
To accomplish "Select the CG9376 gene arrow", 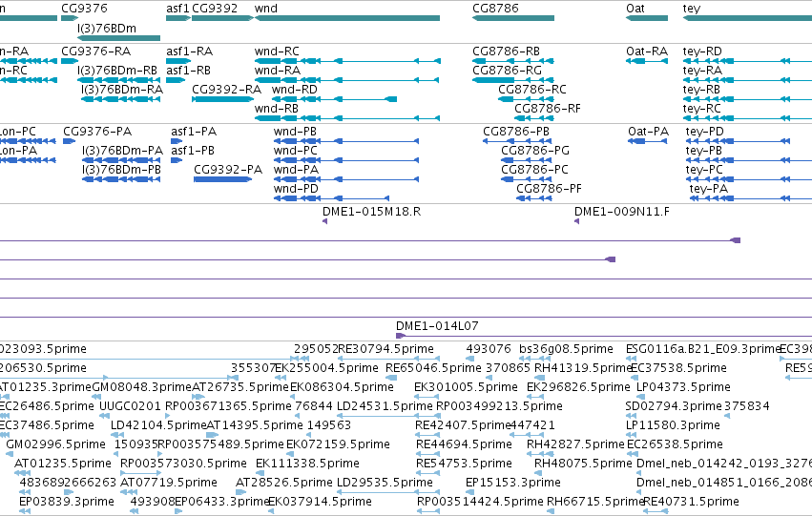I will pos(70,18).
